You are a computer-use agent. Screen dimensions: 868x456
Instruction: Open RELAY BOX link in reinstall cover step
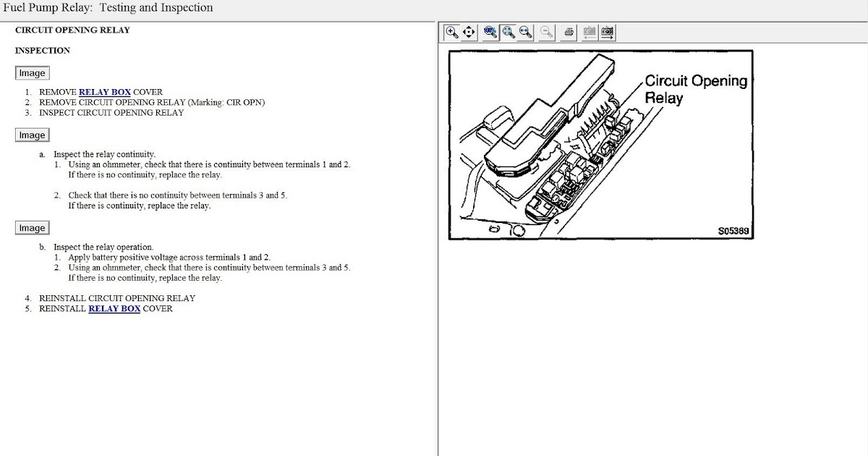(114, 308)
